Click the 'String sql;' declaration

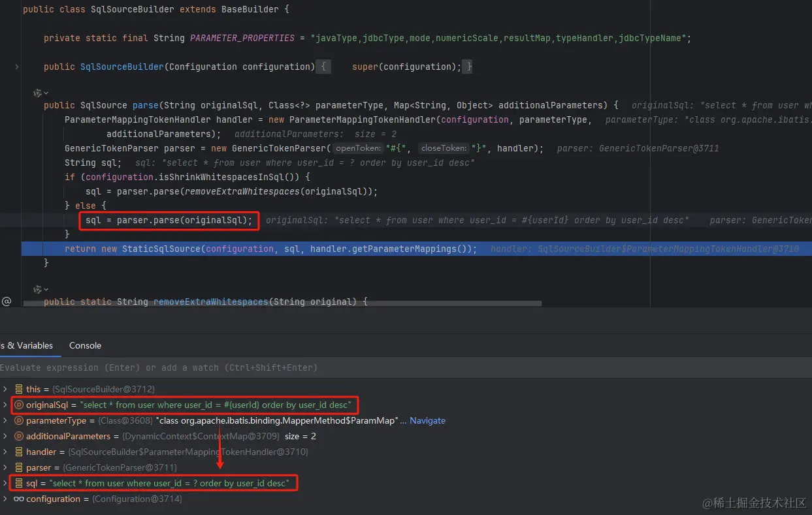tap(93, 163)
